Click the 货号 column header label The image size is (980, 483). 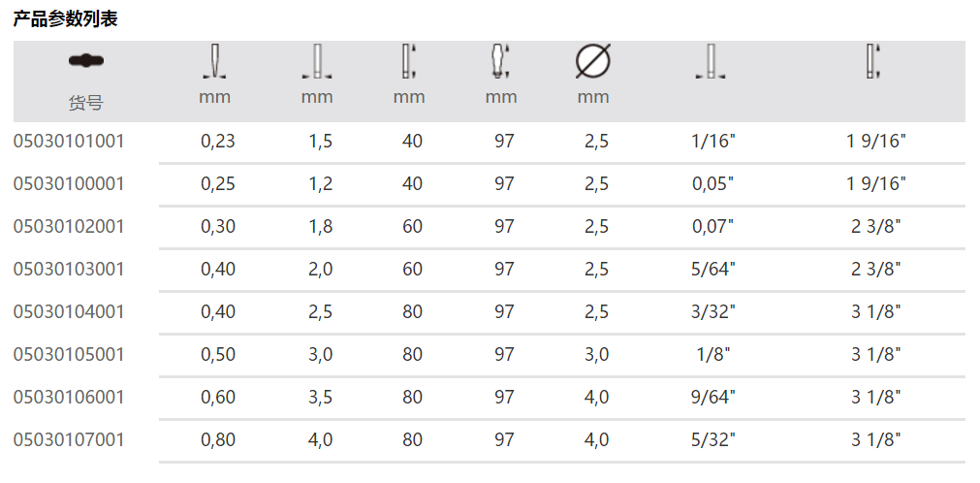pos(85,102)
